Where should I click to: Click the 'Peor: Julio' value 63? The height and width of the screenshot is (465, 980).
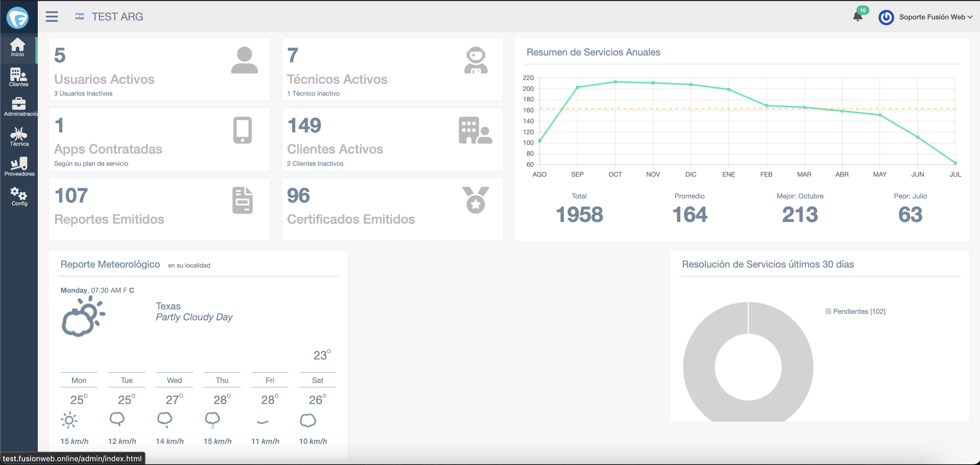coord(910,214)
